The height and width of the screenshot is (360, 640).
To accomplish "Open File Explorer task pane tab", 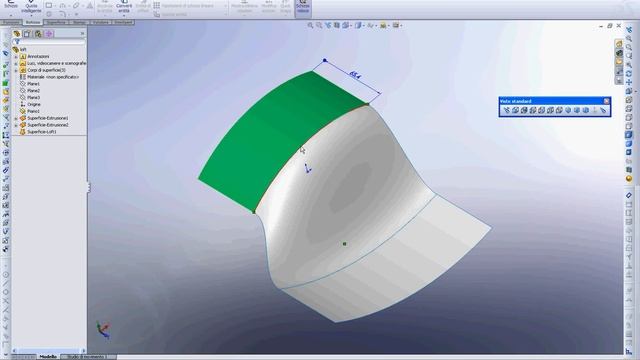I will [x=619, y=62].
